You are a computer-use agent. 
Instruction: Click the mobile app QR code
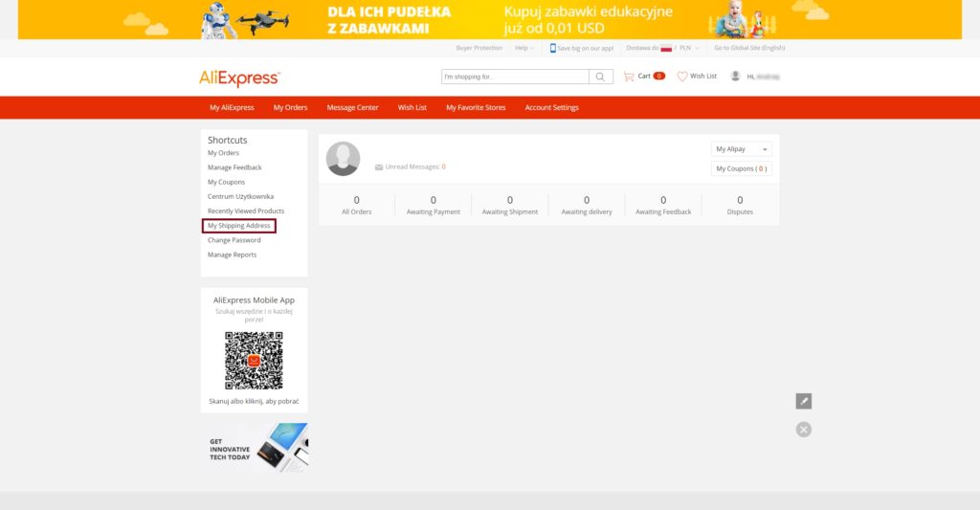(254, 360)
